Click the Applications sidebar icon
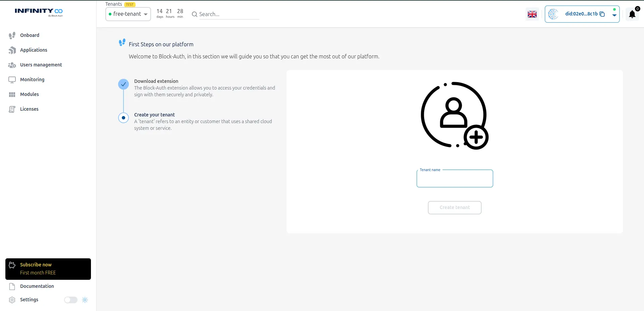The height and width of the screenshot is (311, 644). tap(12, 50)
